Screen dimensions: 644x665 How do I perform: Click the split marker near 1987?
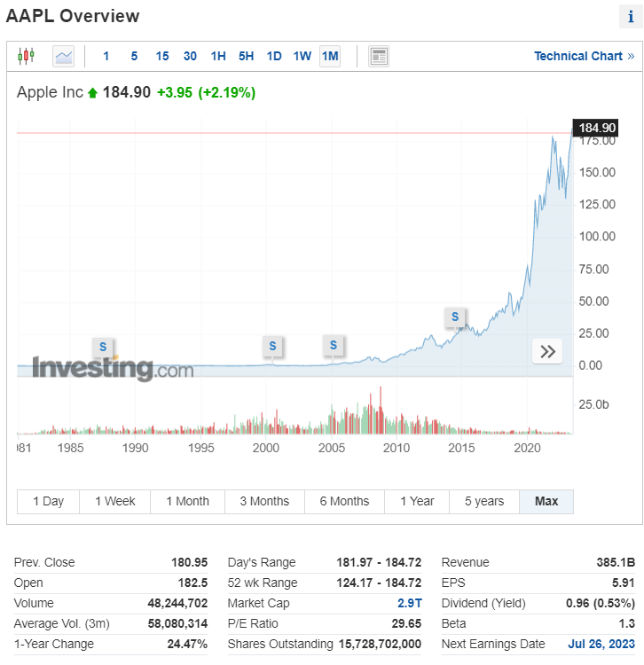pyautogui.click(x=103, y=346)
